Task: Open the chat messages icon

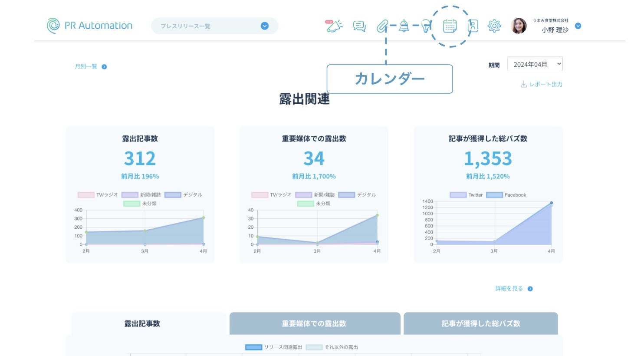Action: coord(359,26)
